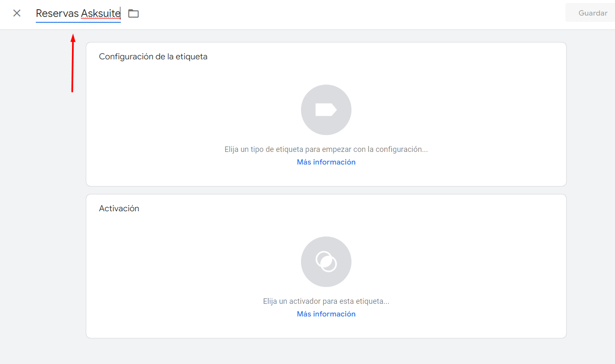Click the gray background below the Activación card
Viewport: 615px width, 364px height.
(x=326, y=351)
